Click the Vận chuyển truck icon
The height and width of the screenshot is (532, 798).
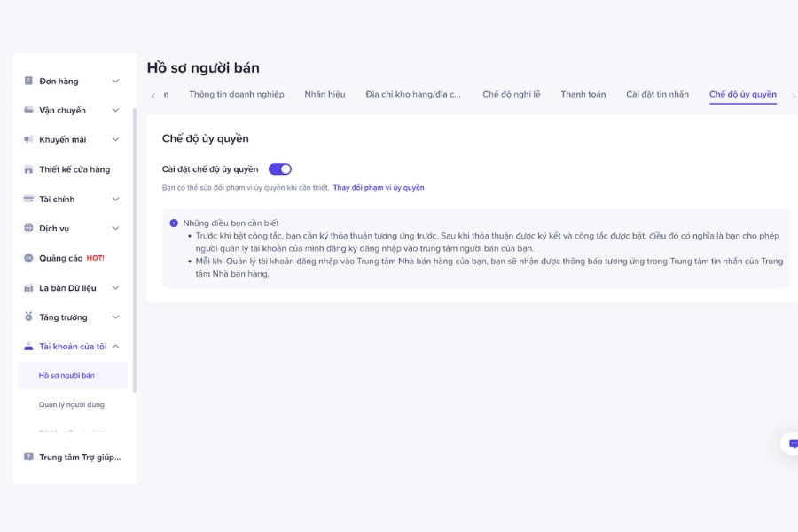point(28,111)
